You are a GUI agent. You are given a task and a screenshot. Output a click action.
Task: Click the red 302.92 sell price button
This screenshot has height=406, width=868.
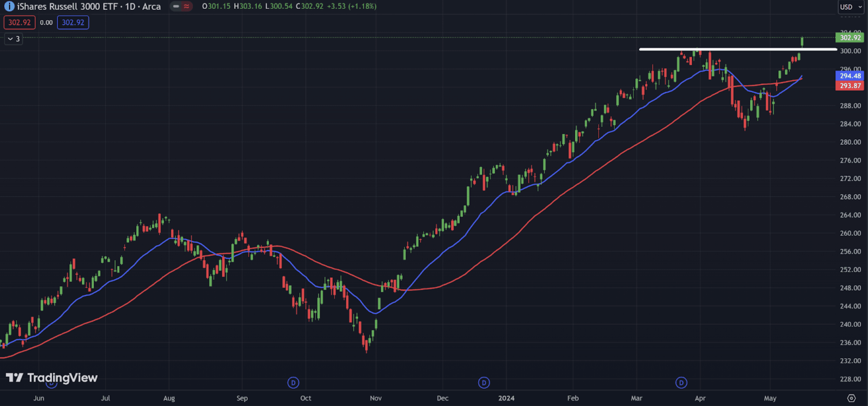19,23
